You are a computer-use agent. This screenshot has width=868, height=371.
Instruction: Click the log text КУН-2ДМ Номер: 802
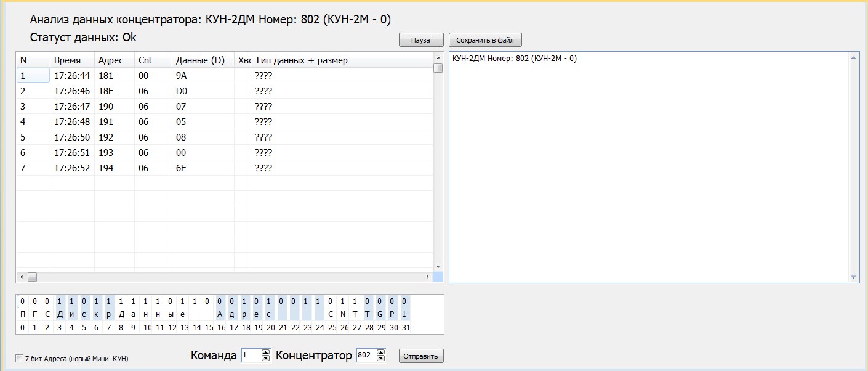(514, 59)
